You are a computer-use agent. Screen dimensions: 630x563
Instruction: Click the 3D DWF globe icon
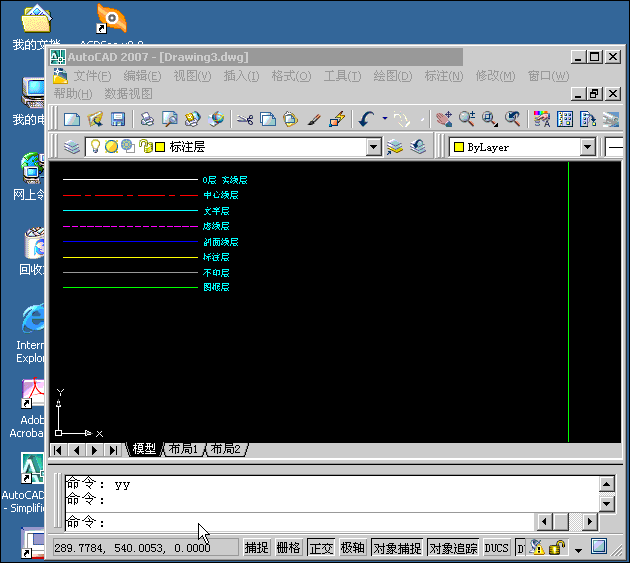[216, 119]
